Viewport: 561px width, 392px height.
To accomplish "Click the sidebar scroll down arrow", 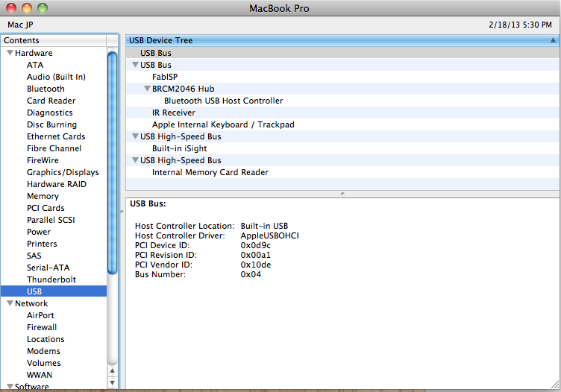I will point(113,383).
